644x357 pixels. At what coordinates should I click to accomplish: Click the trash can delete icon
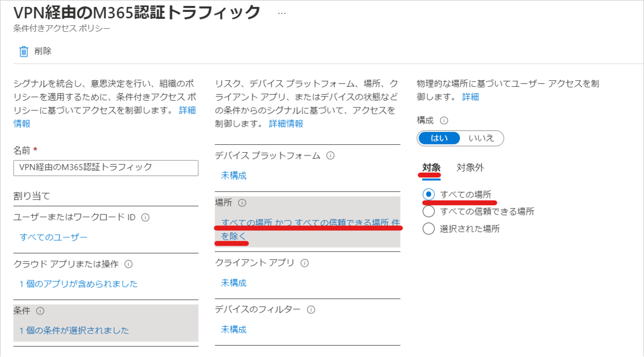[24, 51]
